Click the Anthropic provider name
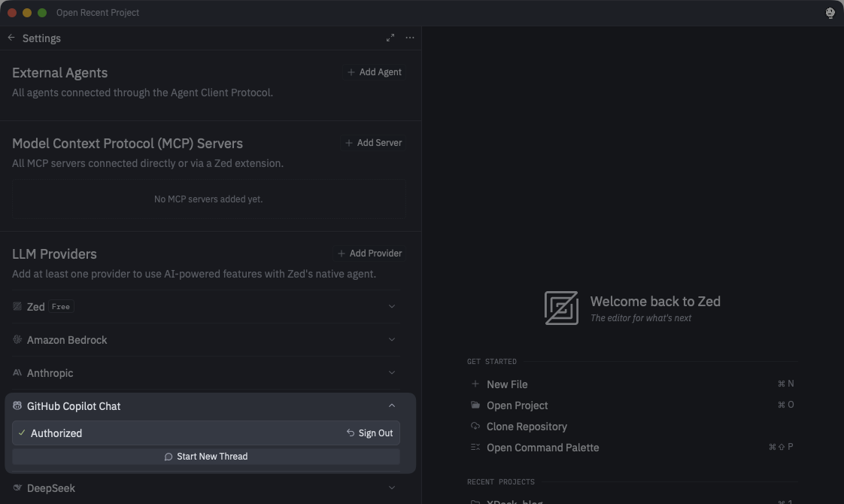The image size is (844, 504). (x=50, y=372)
